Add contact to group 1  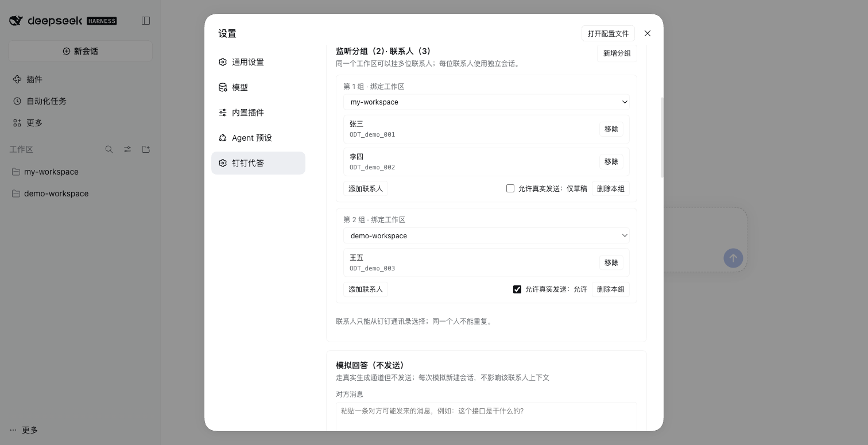366,189
